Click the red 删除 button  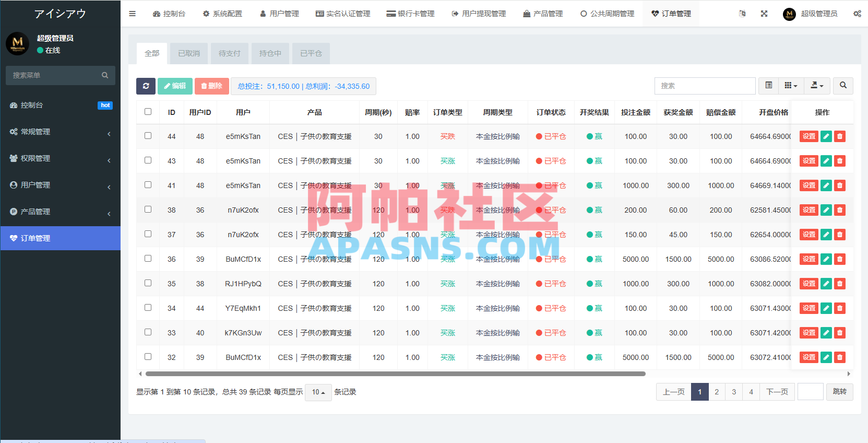212,86
